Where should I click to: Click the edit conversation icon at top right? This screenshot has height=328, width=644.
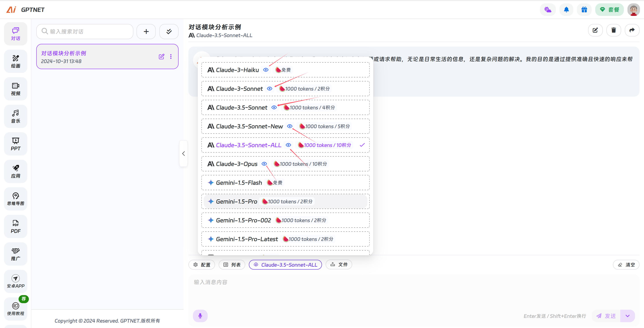595,30
